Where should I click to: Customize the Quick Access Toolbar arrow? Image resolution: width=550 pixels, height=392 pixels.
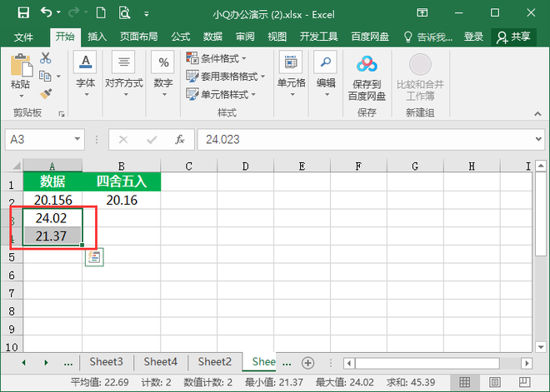tap(147, 14)
